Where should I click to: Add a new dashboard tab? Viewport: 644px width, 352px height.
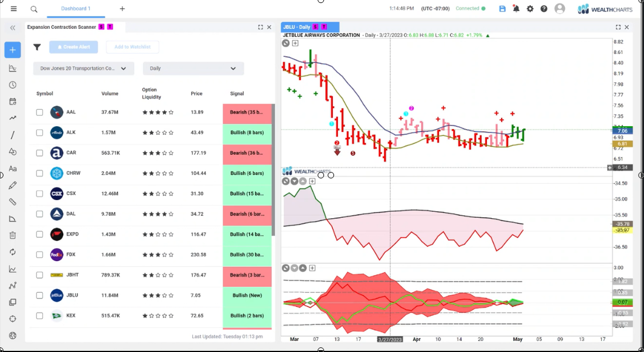pos(122,9)
